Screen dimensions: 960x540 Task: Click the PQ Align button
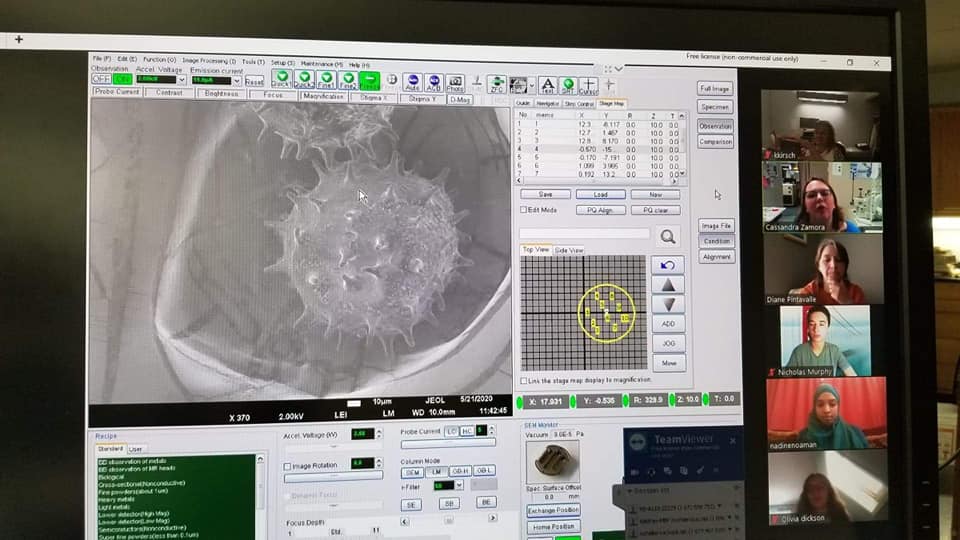point(601,210)
